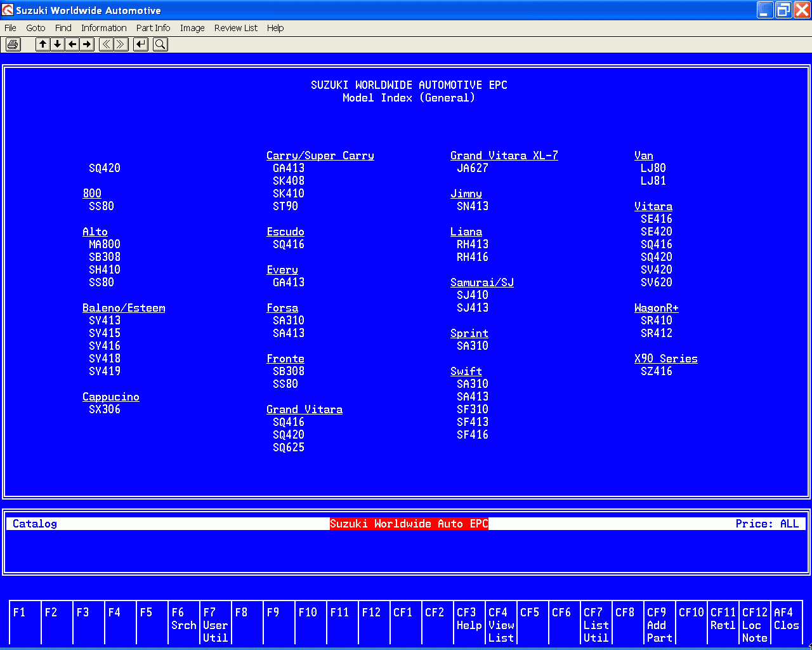
Task: Select model code SQ625 under Grand Vitara
Action: tap(289, 448)
